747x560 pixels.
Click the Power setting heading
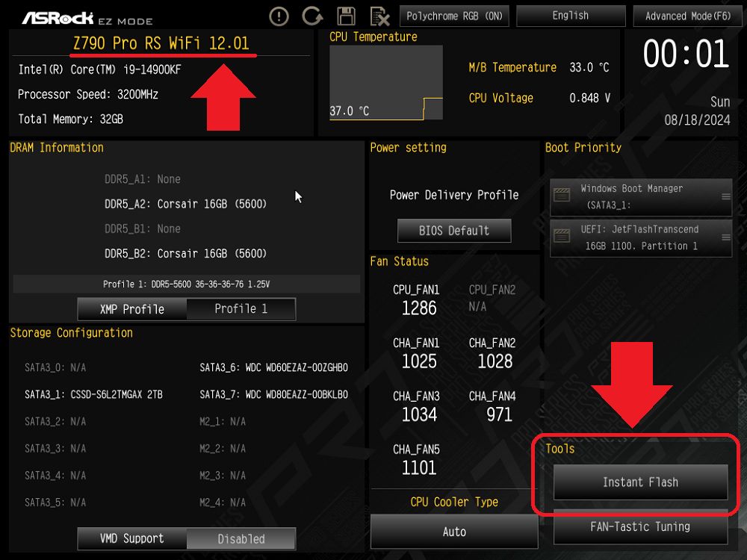(x=409, y=148)
